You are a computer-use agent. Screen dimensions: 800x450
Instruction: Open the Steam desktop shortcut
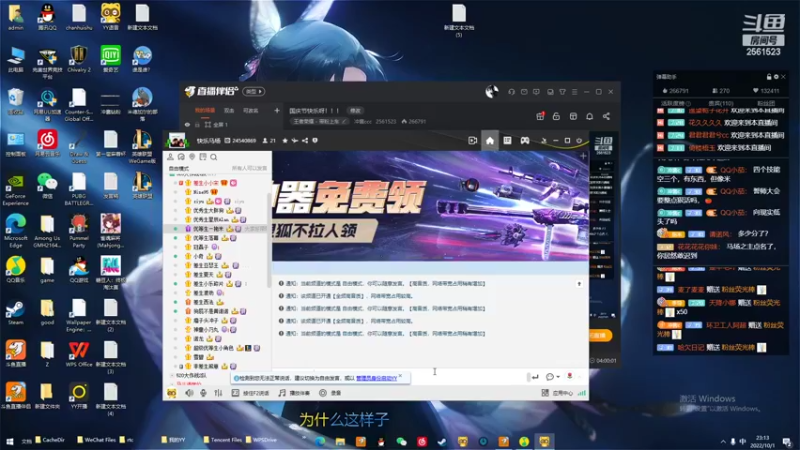pos(15,312)
